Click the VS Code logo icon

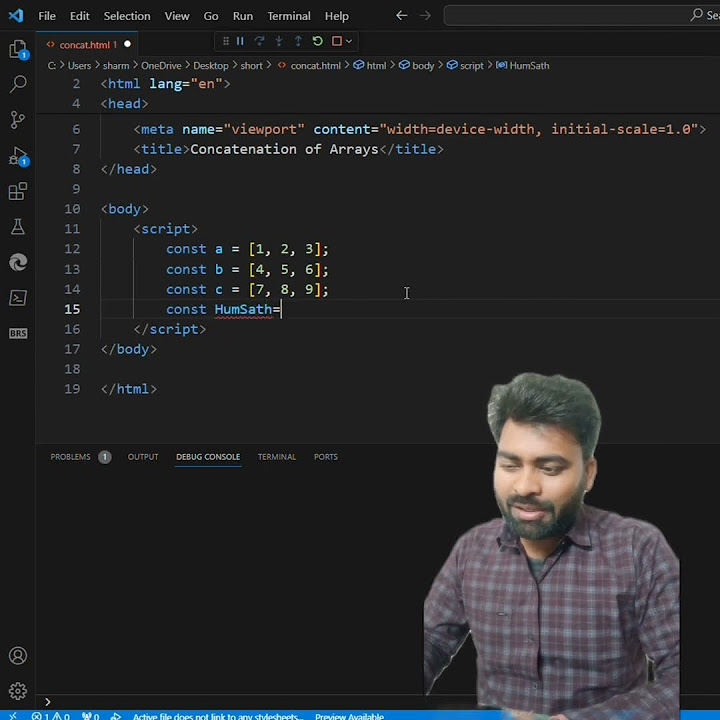click(16, 16)
